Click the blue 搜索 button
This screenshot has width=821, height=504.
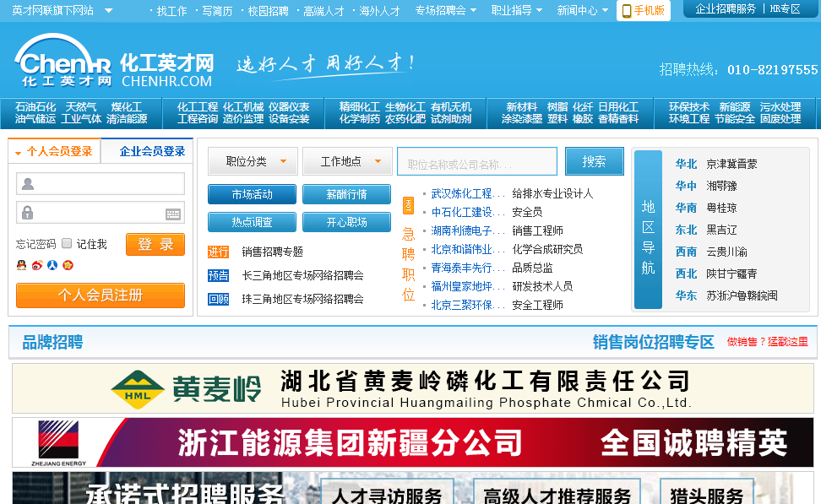click(x=595, y=161)
